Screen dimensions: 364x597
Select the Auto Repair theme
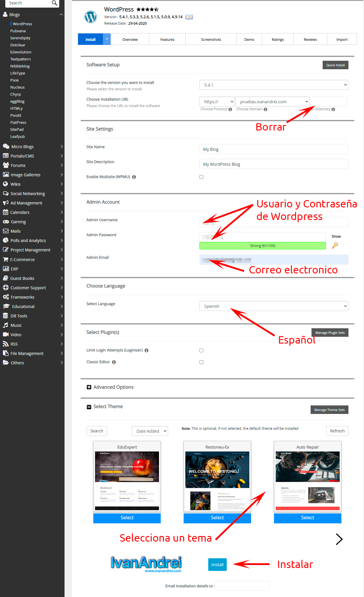coord(308,518)
